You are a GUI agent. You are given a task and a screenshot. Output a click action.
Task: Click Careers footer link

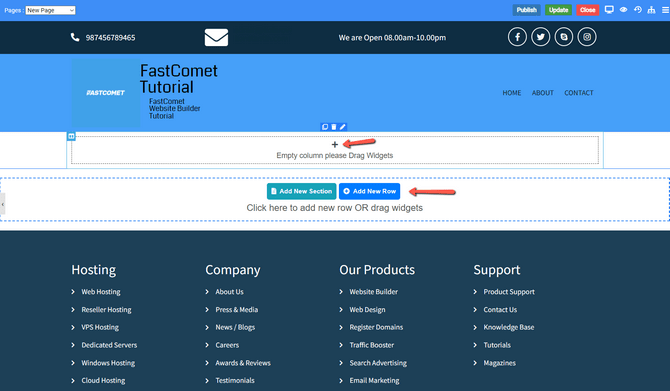tap(227, 345)
